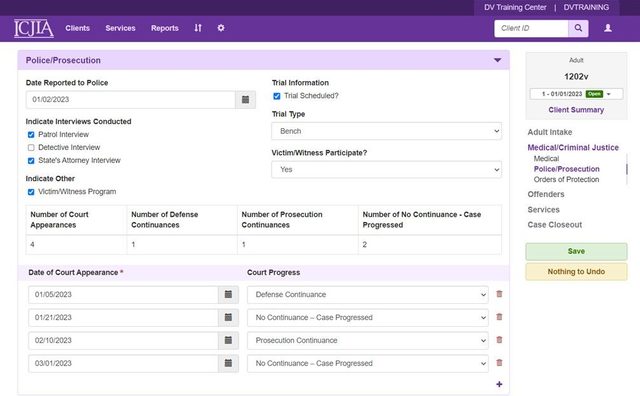This screenshot has width=640, height=396.
Task: Click DVTRAINING in top bar
Action: (586, 7)
